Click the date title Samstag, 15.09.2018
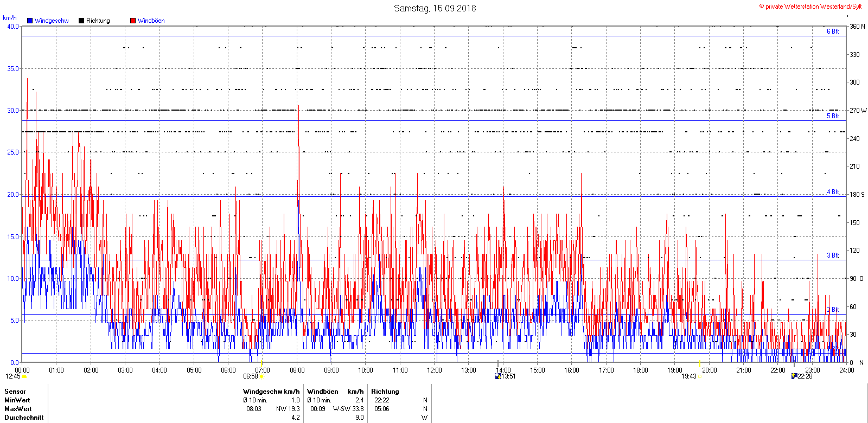This screenshot has width=868, height=423. click(x=435, y=8)
